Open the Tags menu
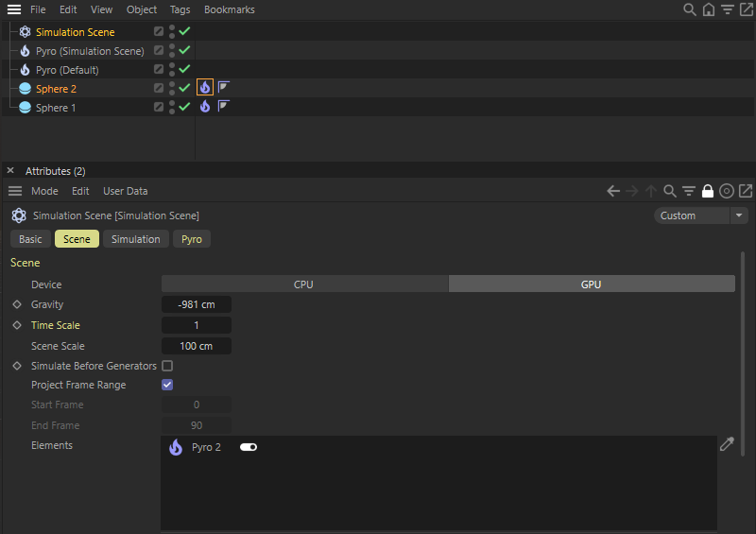 click(x=180, y=9)
